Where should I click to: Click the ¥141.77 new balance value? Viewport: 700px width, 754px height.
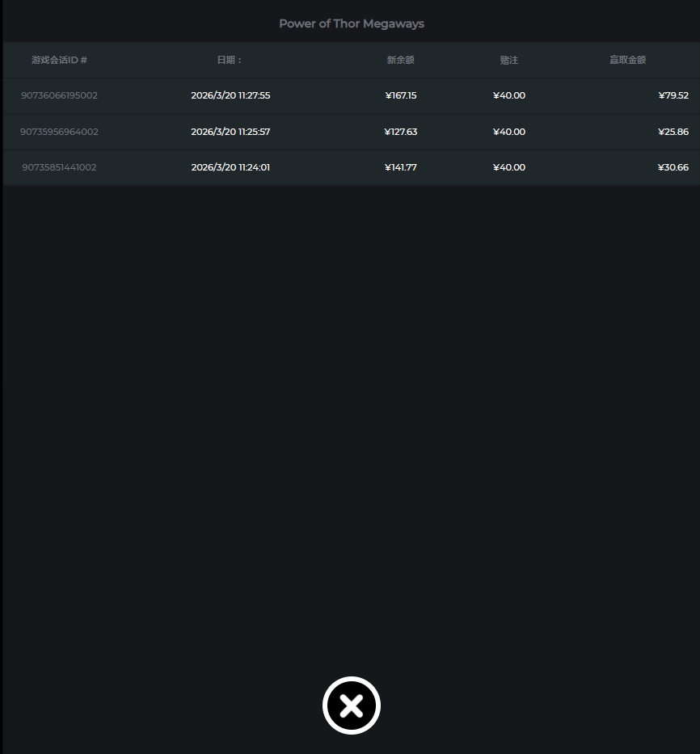pyautogui.click(x=401, y=167)
